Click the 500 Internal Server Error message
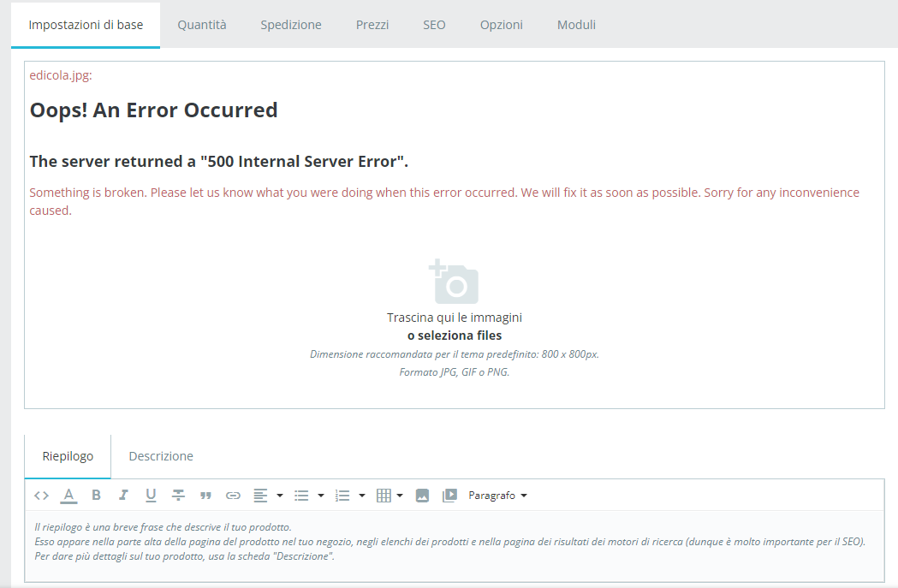This screenshot has width=898, height=588. point(219,162)
